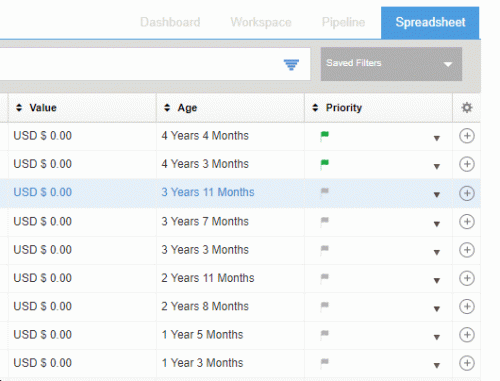The image size is (500, 381).
Task: Open priority dropdown for 3 Years 11 Months row
Action: pos(437,195)
